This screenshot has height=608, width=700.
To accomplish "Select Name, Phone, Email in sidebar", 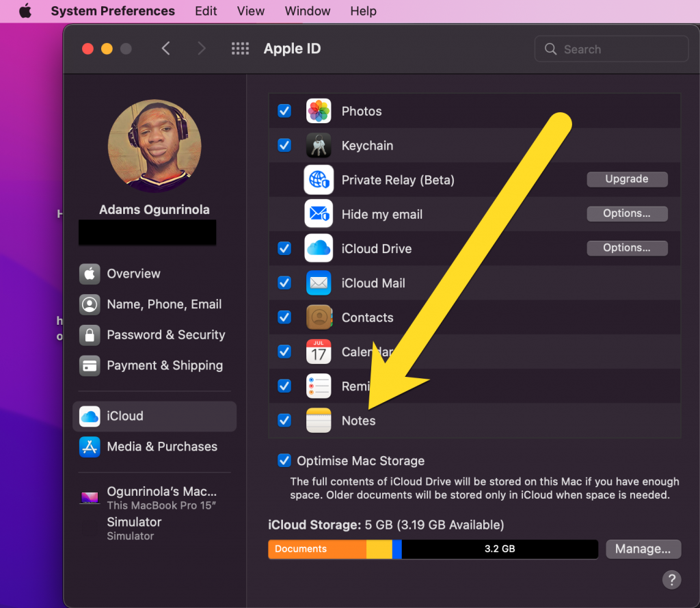I will (x=154, y=304).
